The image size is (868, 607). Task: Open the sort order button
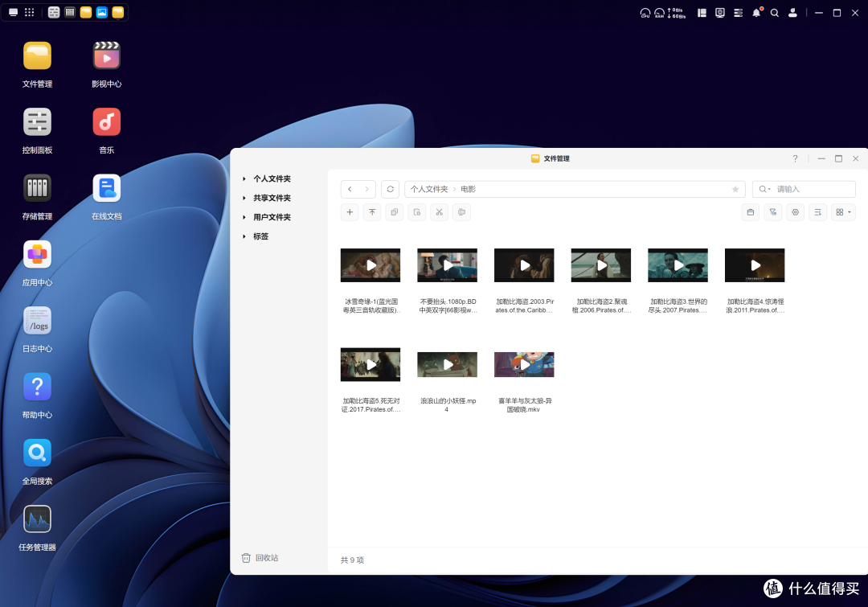click(817, 212)
